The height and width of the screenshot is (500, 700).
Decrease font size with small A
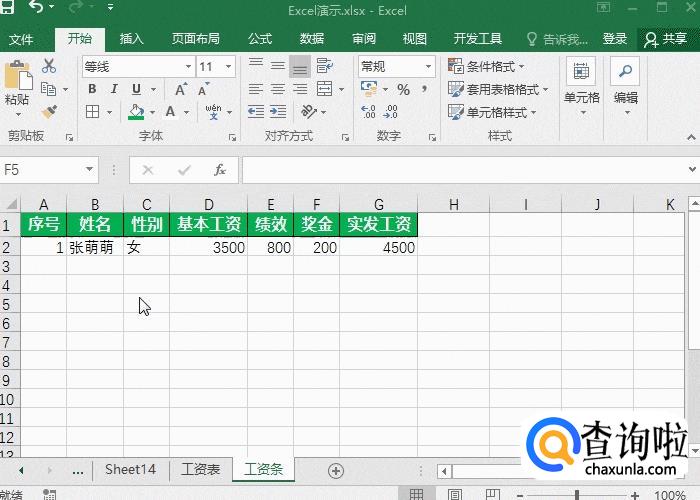point(204,89)
